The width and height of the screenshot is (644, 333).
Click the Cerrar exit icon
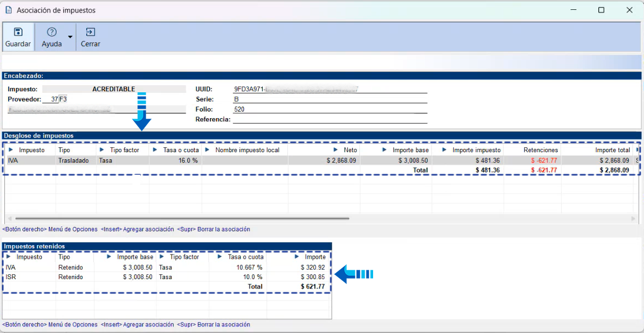[90, 32]
